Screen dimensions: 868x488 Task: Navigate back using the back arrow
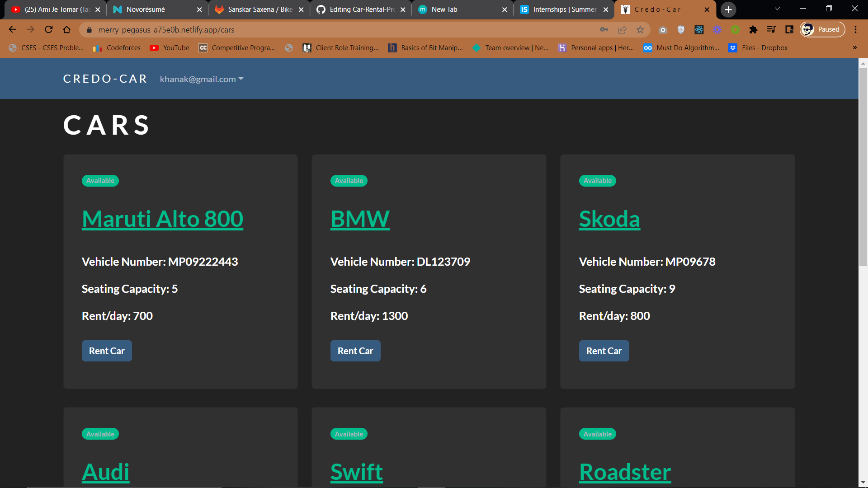12,30
